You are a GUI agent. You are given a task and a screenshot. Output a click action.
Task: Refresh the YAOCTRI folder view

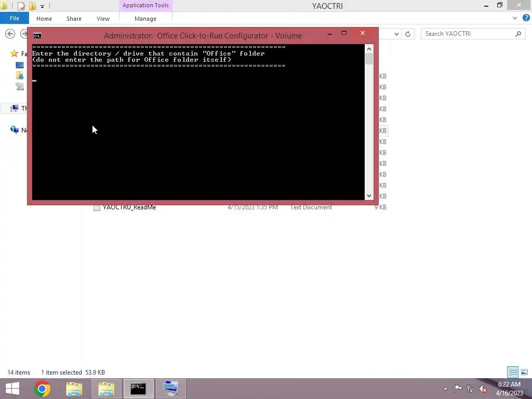408,34
